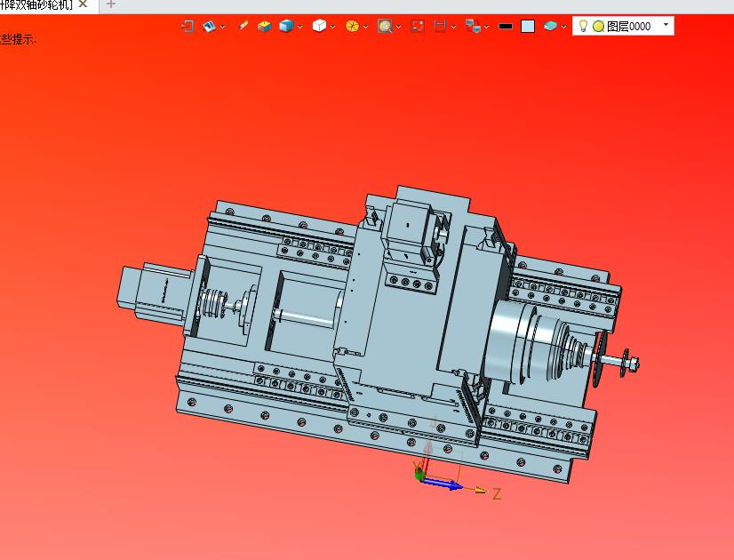Open the dropdown next to the blue cube

(299, 27)
